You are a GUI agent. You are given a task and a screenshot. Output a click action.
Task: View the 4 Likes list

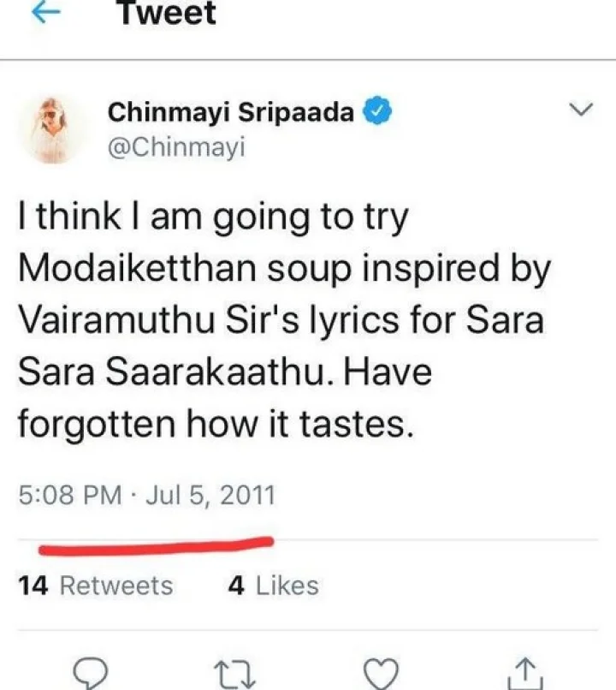(273, 586)
